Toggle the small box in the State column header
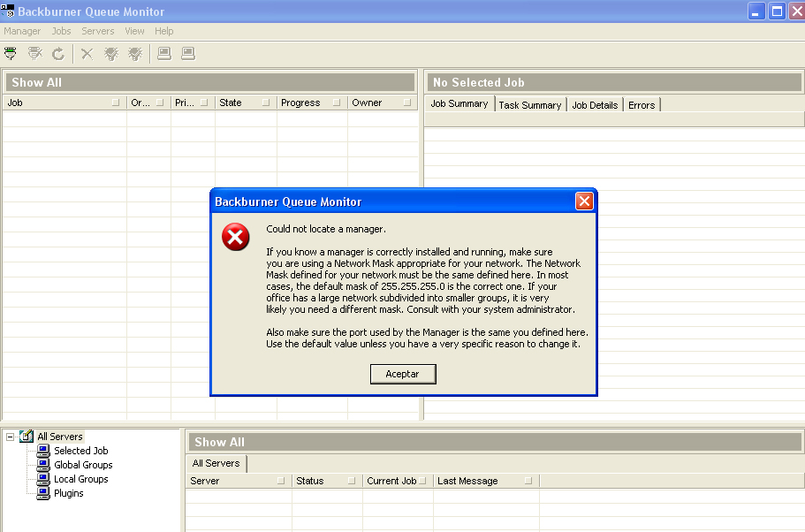805x532 pixels. pyautogui.click(x=265, y=103)
